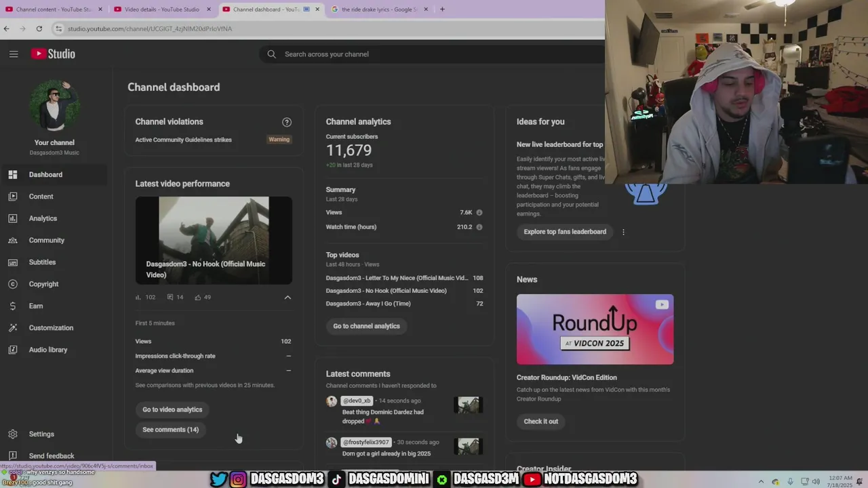Image resolution: width=868 pixels, height=488 pixels.
Task: Click @dev0_xb commenter avatar
Action: pos(332,401)
